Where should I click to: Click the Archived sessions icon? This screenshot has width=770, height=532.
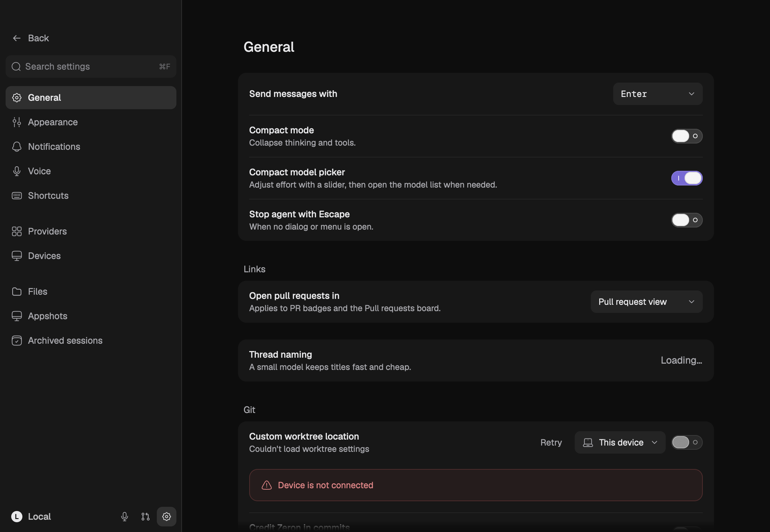(x=16, y=341)
